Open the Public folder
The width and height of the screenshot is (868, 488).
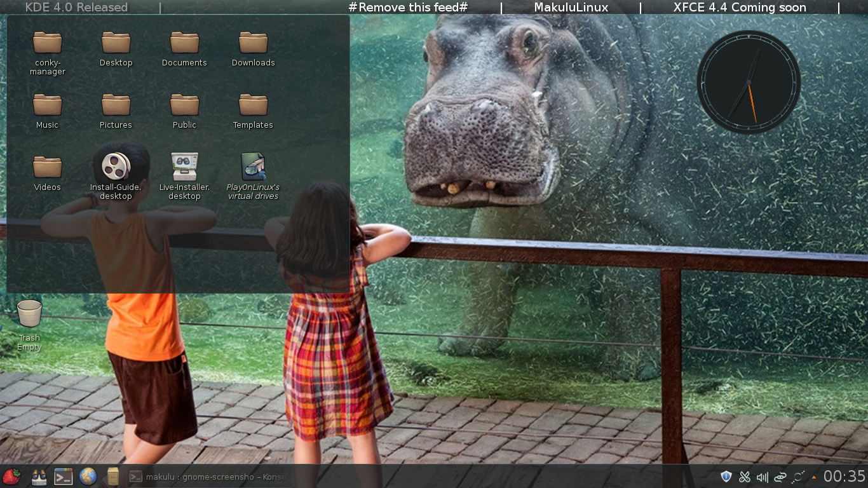(x=184, y=111)
